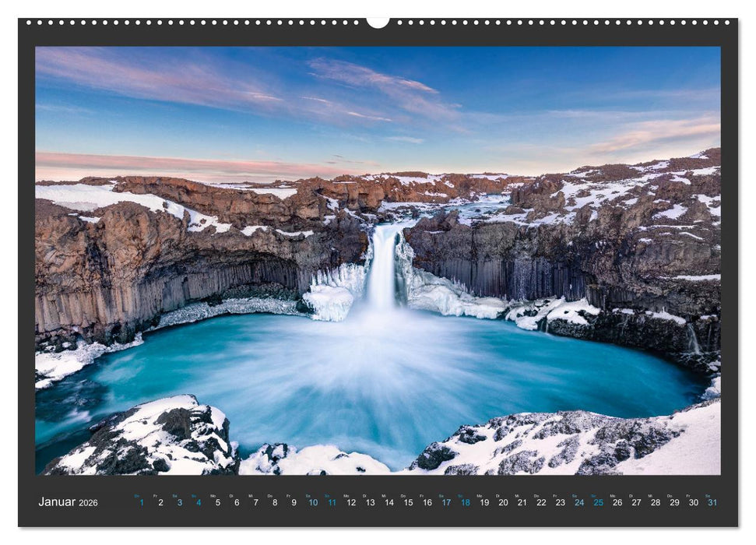Select day 17 highlighted in blue
This screenshot has height=545, width=756.
446,503
